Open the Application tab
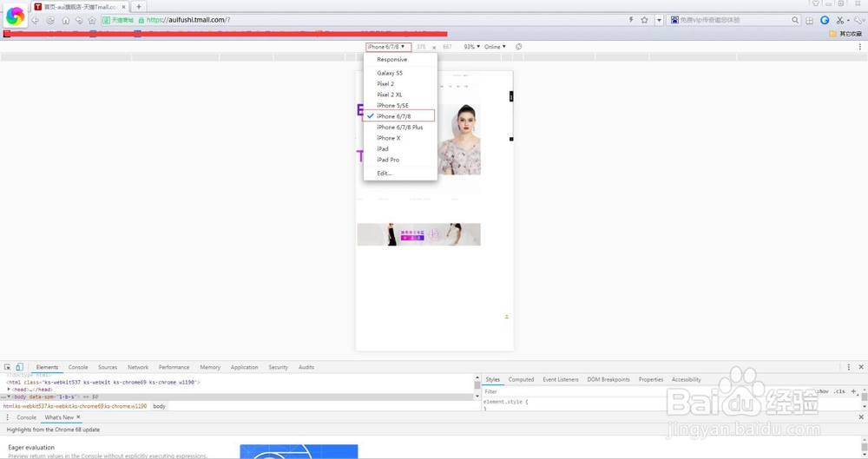The width and height of the screenshot is (868, 459). pyautogui.click(x=244, y=367)
